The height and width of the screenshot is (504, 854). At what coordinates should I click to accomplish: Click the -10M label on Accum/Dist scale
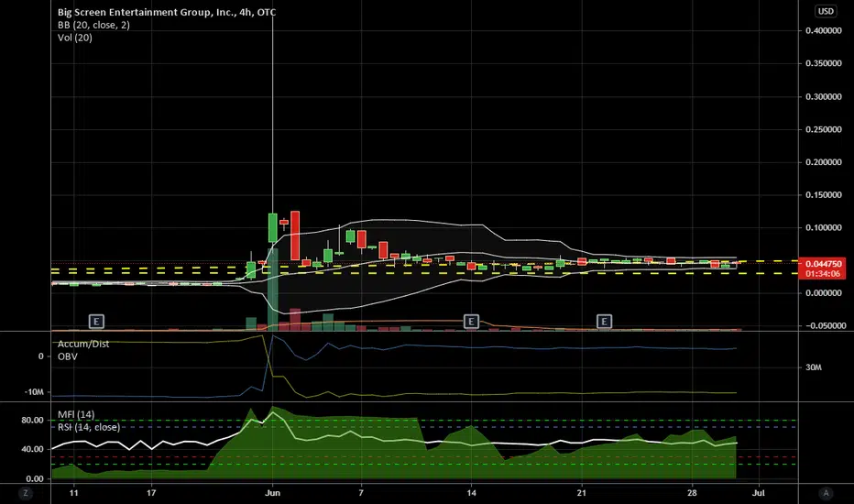[x=34, y=392]
